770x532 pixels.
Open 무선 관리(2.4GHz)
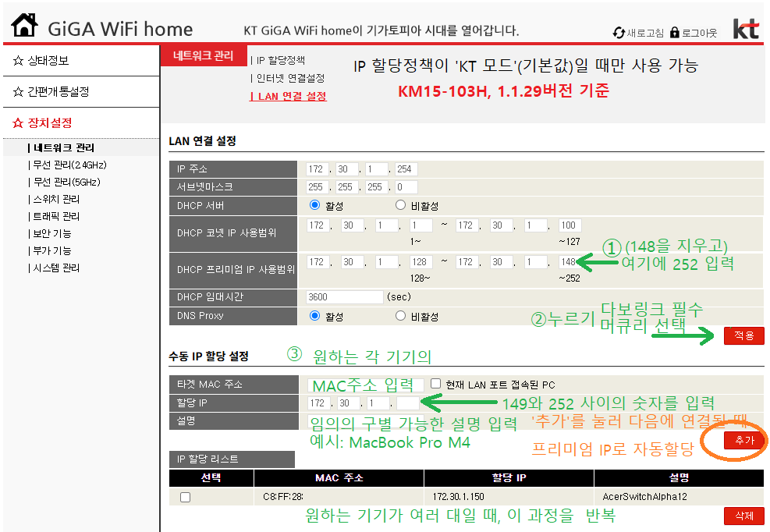pyautogui.click(x=68, y=165)
